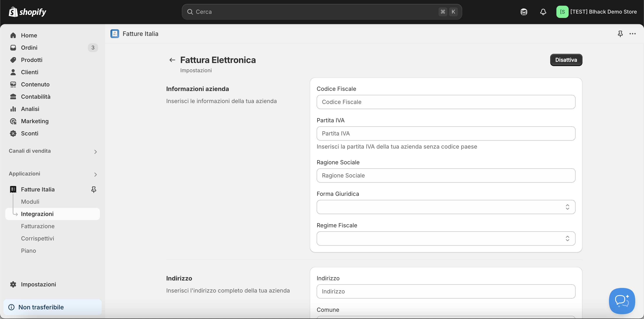Click the Fatture Italia header app icon

point(115,33)
